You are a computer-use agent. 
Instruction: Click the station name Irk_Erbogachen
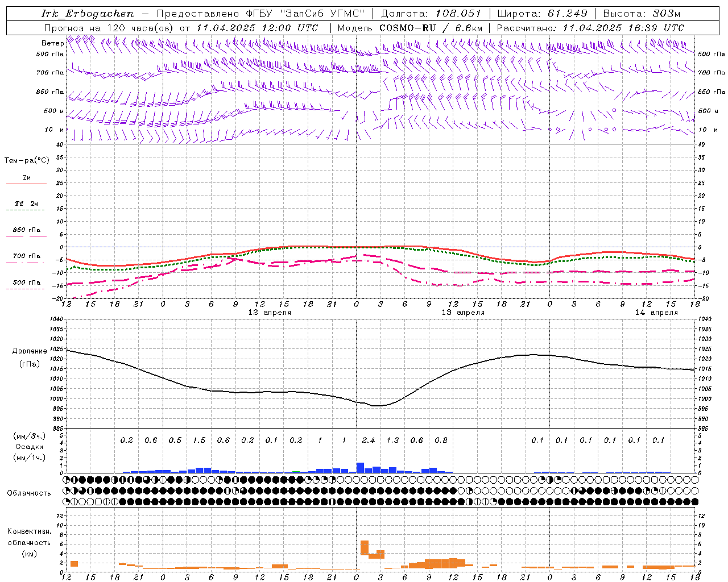tap(88, 14)
